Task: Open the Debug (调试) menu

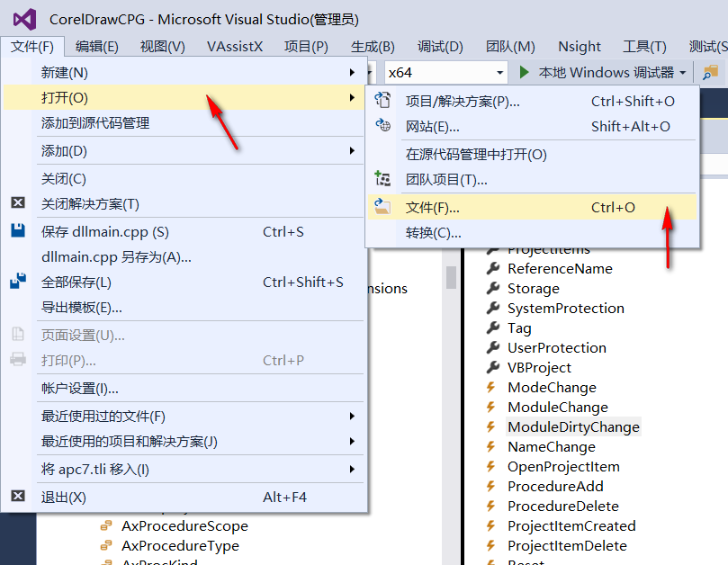Action: 440,47
